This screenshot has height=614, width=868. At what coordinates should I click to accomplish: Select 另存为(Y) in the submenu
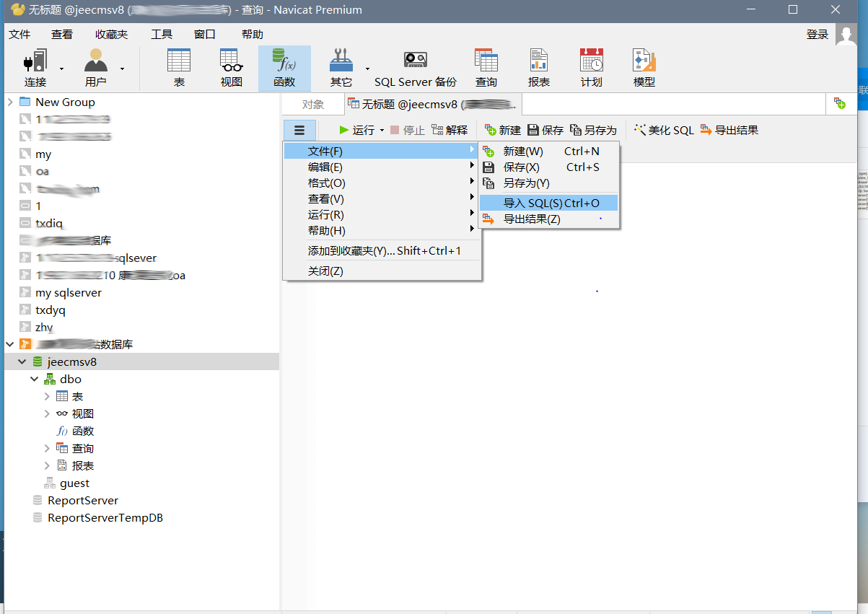(x=548, y=183)
